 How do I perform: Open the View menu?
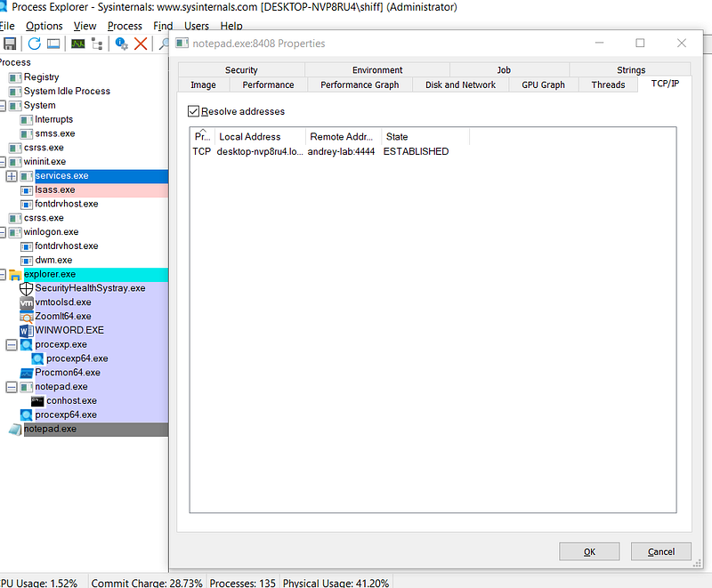click(x=85, y=26)
